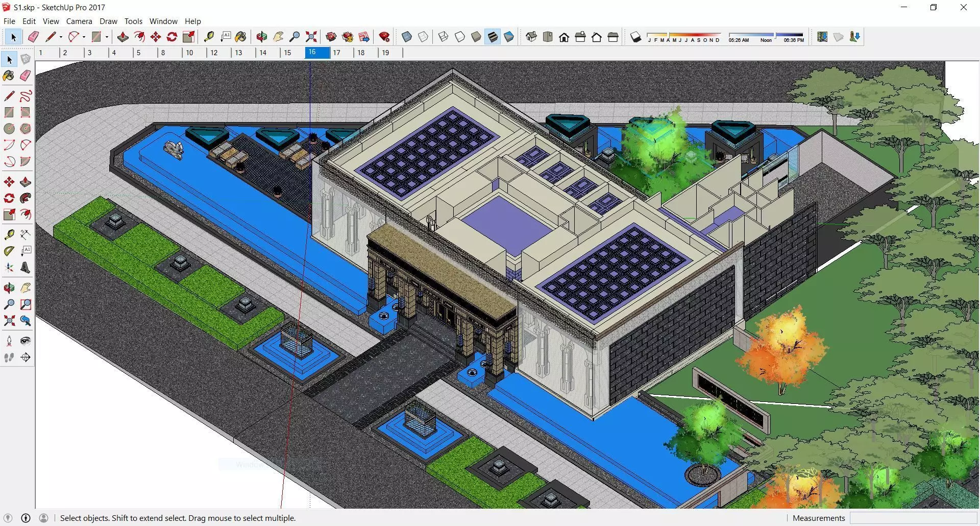980x526 pixels.
Task: Switch to Right view
Action: (x=580, y=37)
